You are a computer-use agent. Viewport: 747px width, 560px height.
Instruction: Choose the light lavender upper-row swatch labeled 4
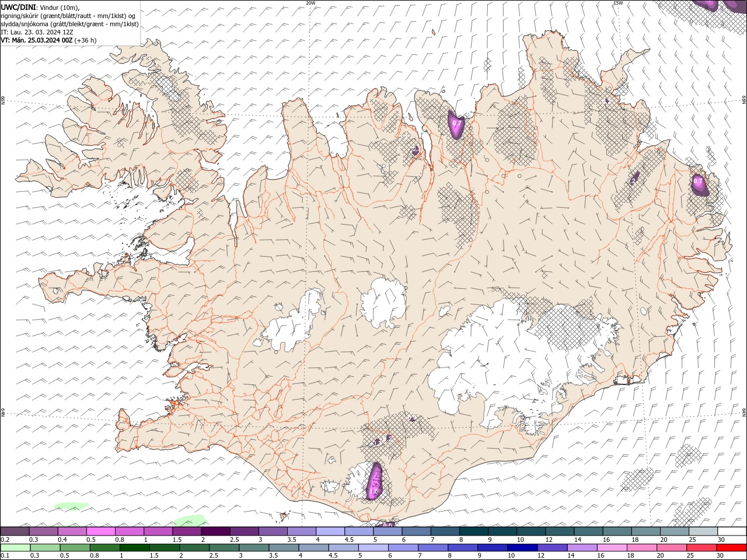tap(330, 531)
